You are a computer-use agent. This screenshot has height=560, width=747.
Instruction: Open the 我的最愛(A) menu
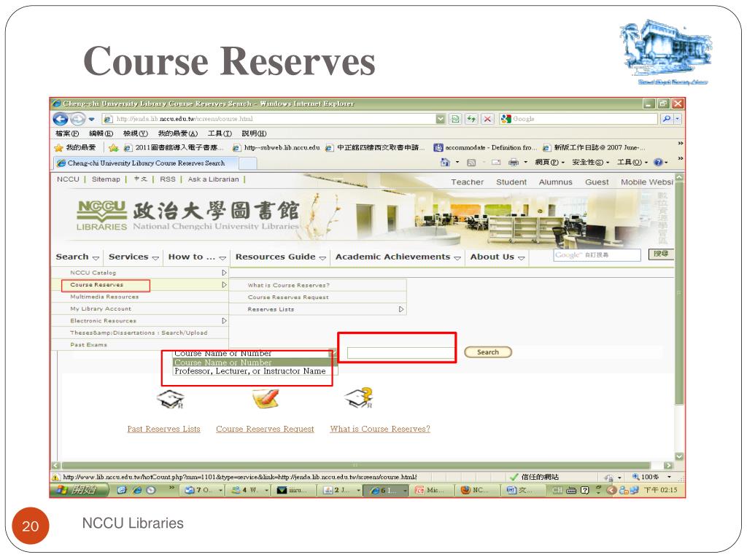178,133
